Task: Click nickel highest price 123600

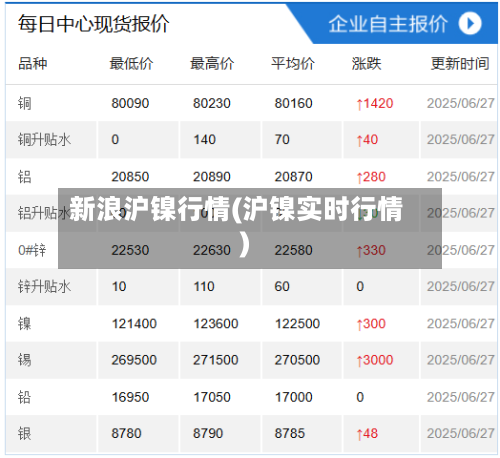Action: 216,324
